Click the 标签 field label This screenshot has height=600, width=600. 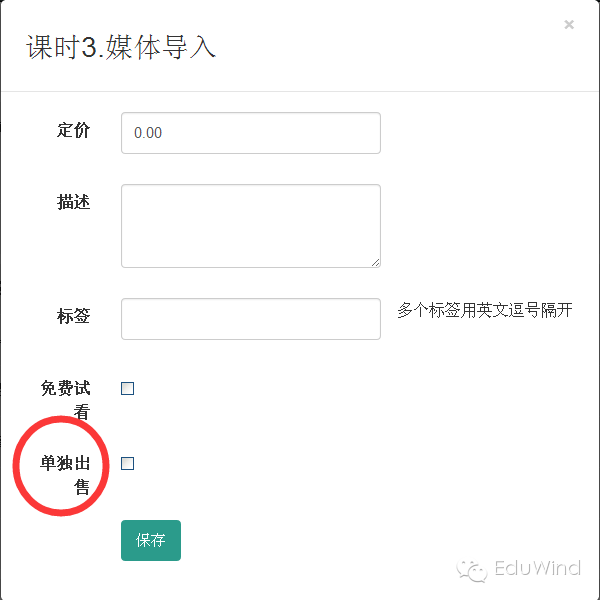point(73,316)
